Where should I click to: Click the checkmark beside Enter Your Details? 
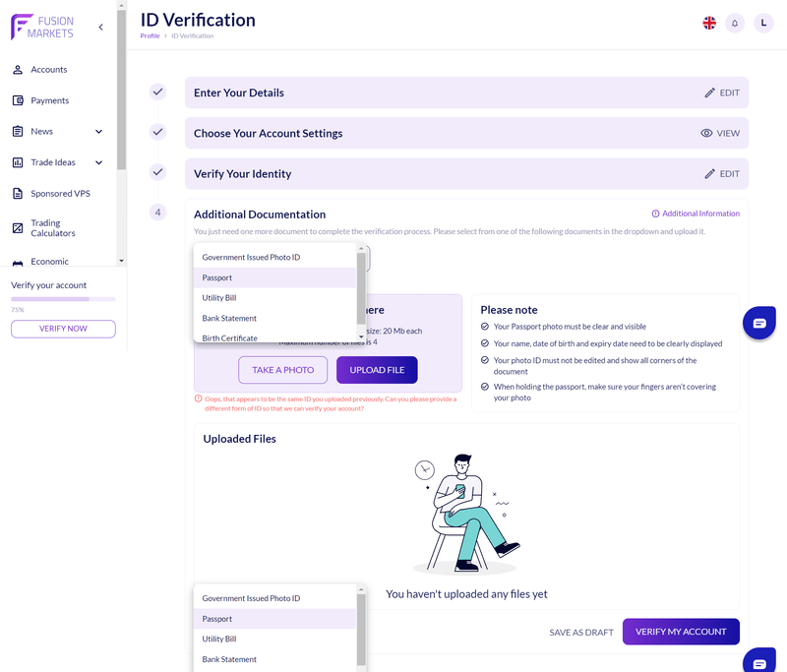tap(157, 92)
